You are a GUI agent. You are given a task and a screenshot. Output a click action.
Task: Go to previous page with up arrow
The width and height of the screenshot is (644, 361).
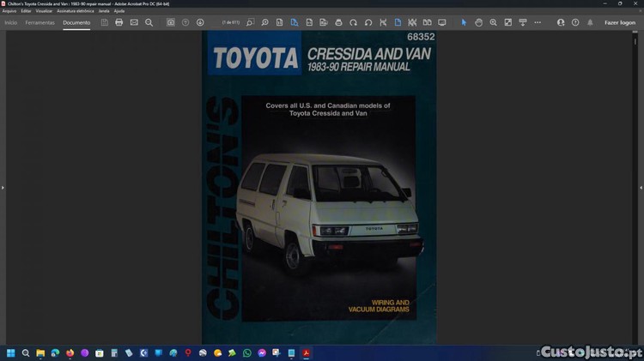tap(185, 22)
